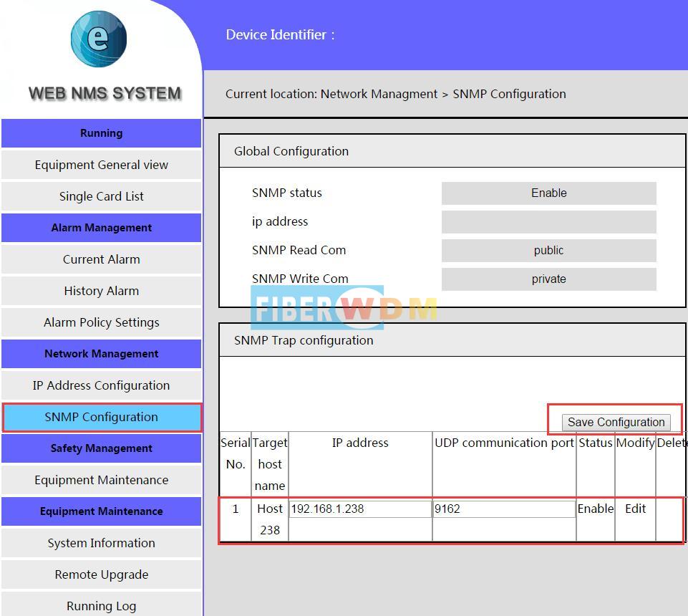Open the Current Alarm page
The width and height of the screenshot is (688, 616).
click(x=102, y=259)
